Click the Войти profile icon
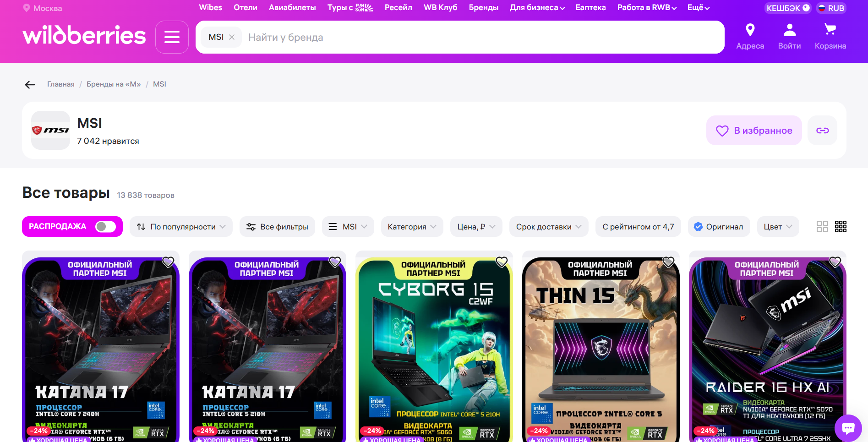Screen dimensions: 868x442 [789, 37]
